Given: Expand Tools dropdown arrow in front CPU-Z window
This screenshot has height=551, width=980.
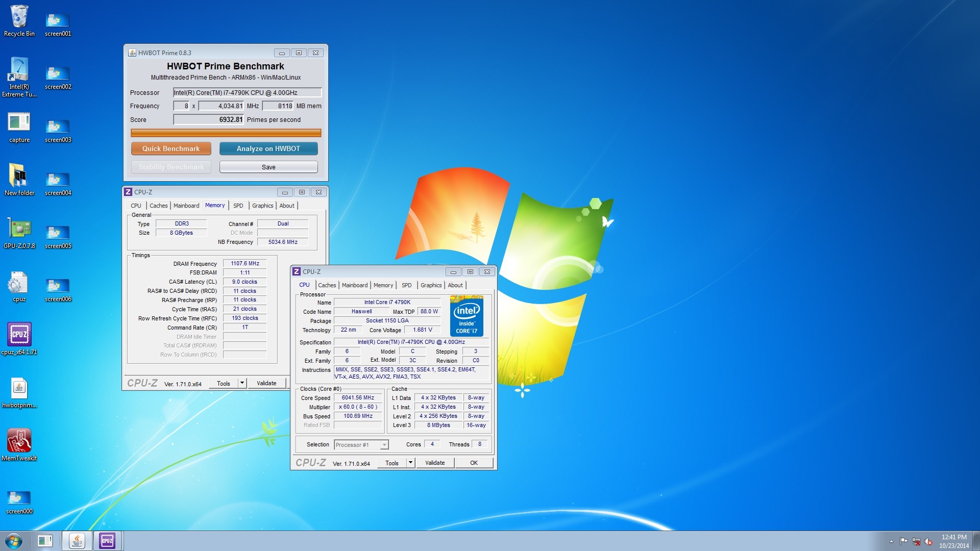Looking at the screenshot, I should 410,463.
